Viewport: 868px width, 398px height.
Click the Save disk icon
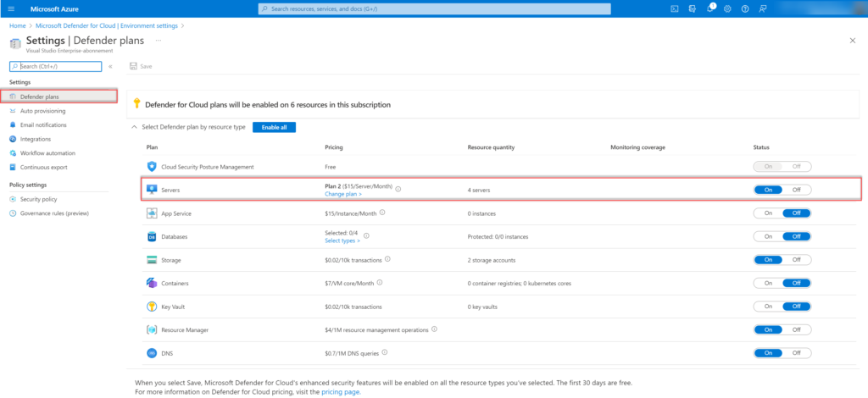[133, 66]
